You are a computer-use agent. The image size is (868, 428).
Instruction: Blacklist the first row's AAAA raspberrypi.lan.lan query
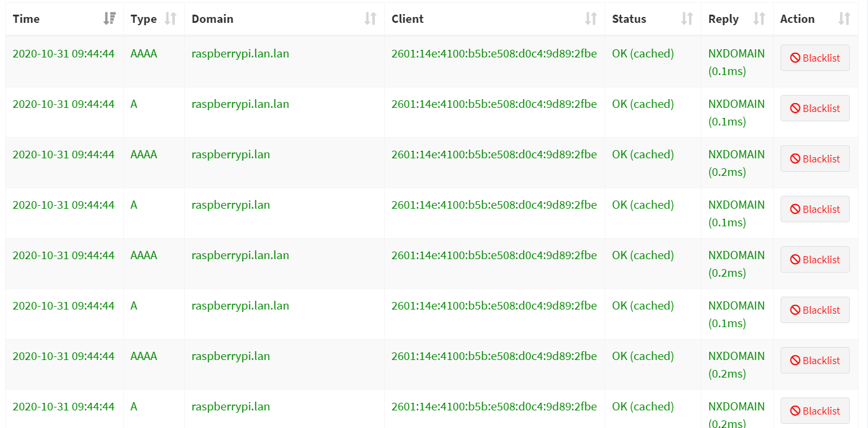point(815,58)
